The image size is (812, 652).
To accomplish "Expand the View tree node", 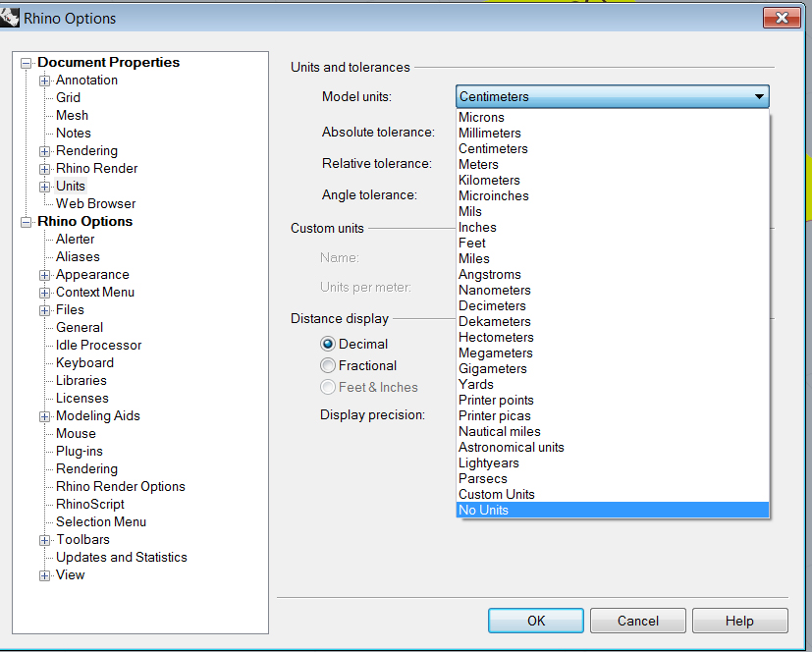I will pos(44,575).
